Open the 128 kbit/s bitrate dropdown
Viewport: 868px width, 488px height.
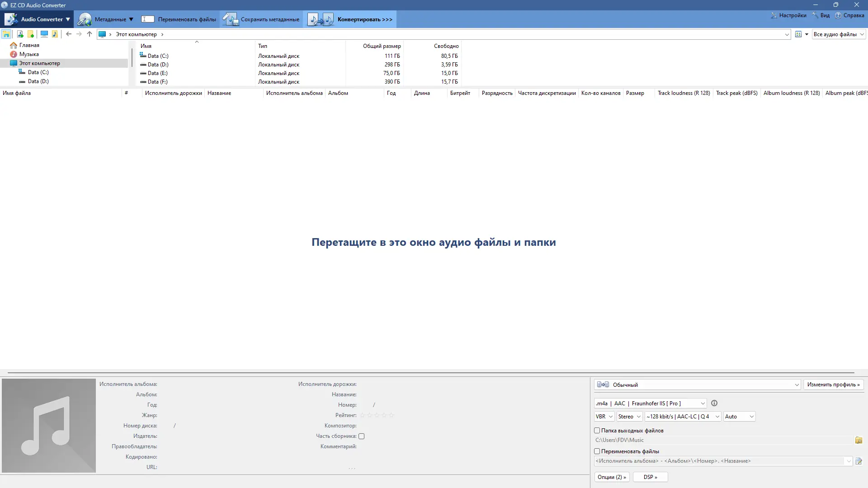point(682,416)
